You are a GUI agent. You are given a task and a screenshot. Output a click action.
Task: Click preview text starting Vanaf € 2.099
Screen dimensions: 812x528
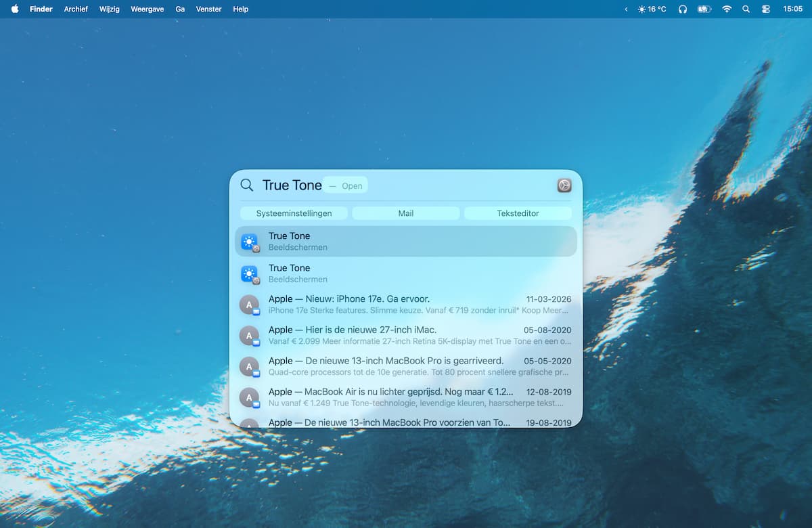[420, 341]
